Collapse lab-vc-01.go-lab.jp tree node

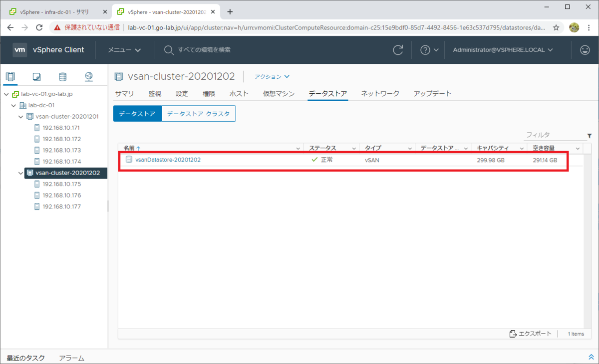(x=6, y=94)
